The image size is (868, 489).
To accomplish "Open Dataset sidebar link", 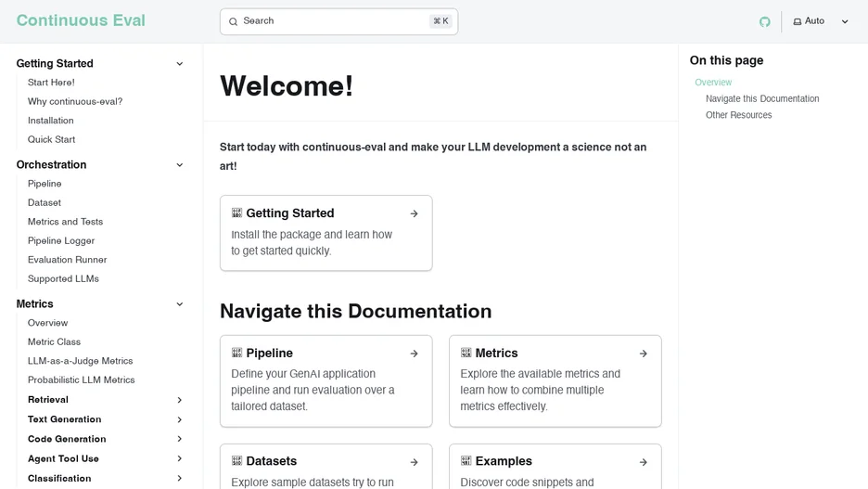I will 45,202.
